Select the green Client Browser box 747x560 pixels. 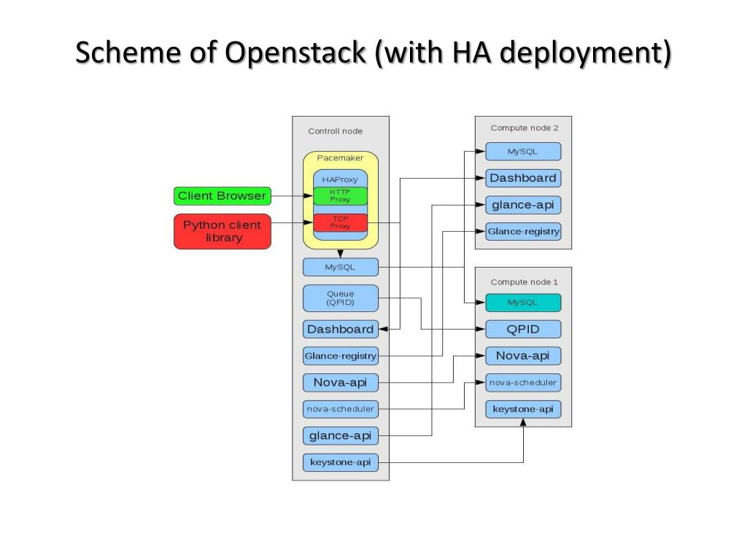click(x=222, y=195)
